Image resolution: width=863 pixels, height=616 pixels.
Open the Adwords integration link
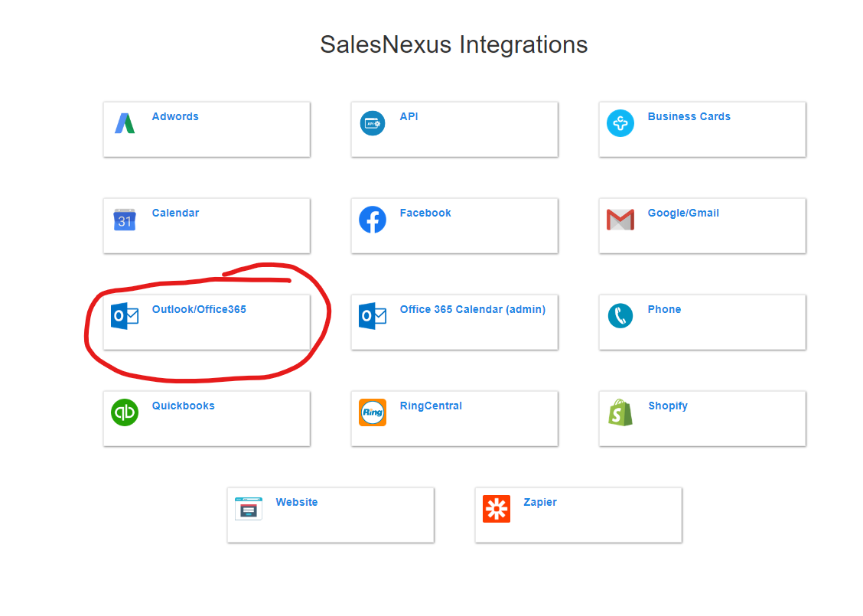[x=175, y=117]
